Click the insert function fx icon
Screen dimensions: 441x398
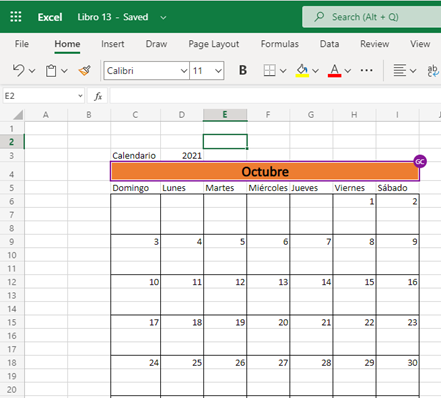click(x=98, y=96)
